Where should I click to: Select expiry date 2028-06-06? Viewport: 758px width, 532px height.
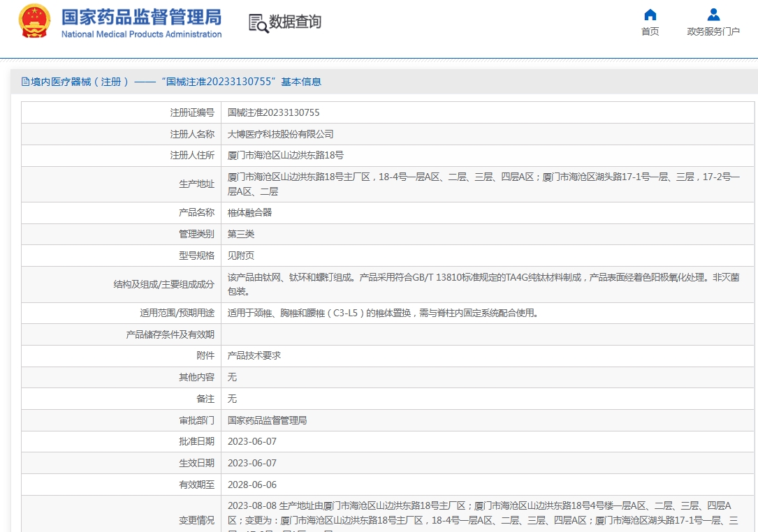pos(252,485)
